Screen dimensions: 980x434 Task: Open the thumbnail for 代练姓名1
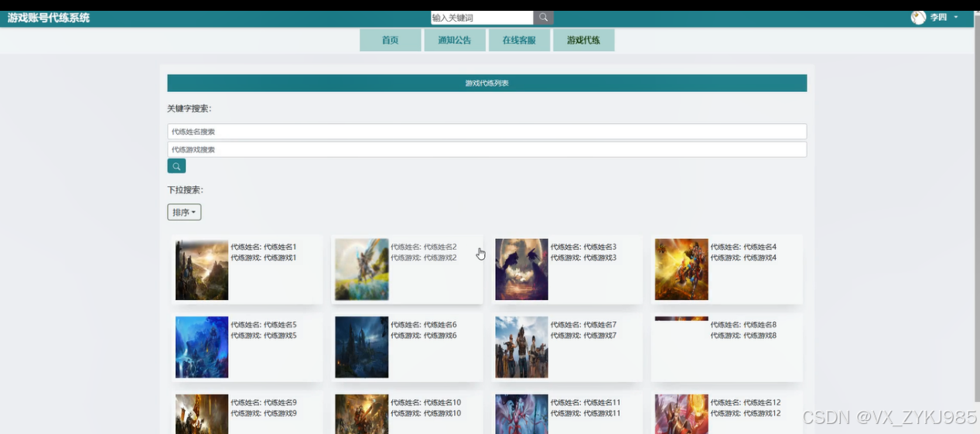click(x=202, y=270)
